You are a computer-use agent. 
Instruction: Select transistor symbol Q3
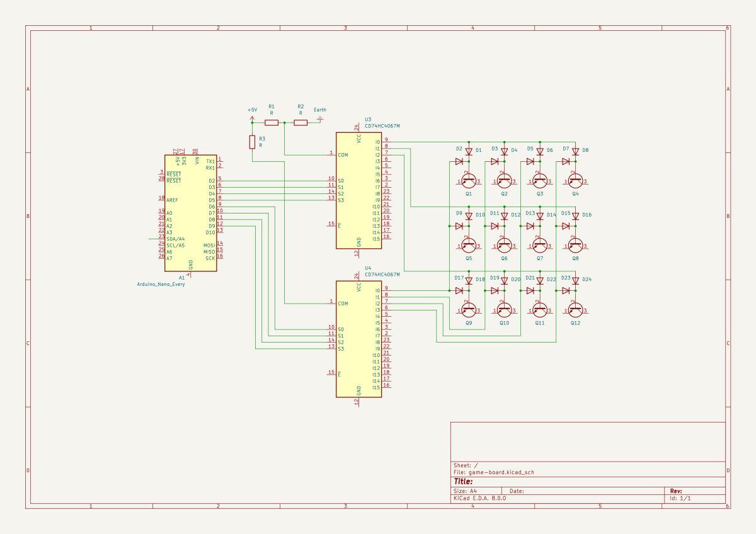click(x=540, y=181)
